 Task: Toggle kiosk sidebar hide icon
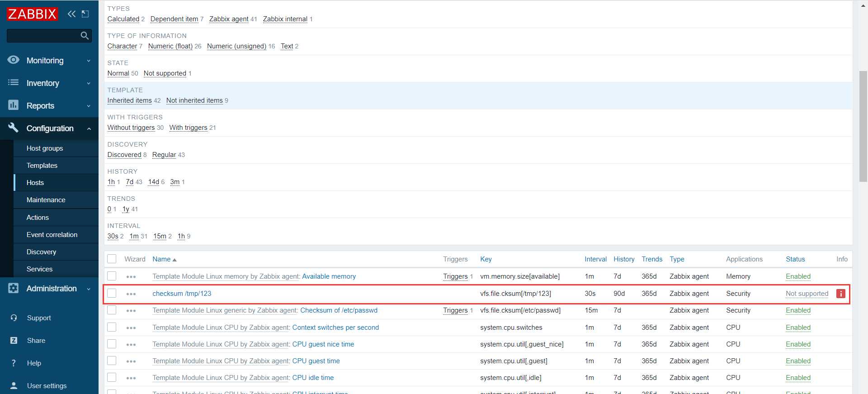pos(85,14)
